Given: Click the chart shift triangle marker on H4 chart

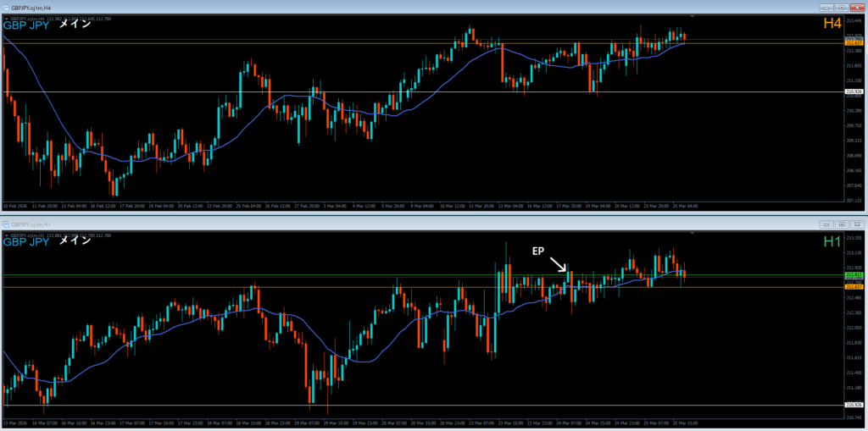Looking at the screenshot, I should 692,17.
